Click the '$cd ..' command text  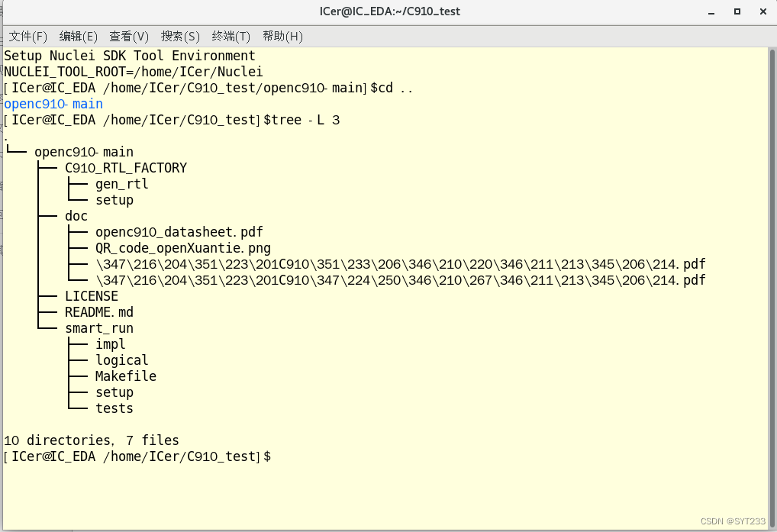point(392,88)
